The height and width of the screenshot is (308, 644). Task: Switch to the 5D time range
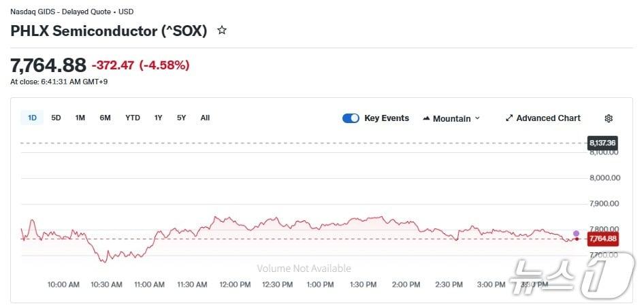[x=57, y=118]
